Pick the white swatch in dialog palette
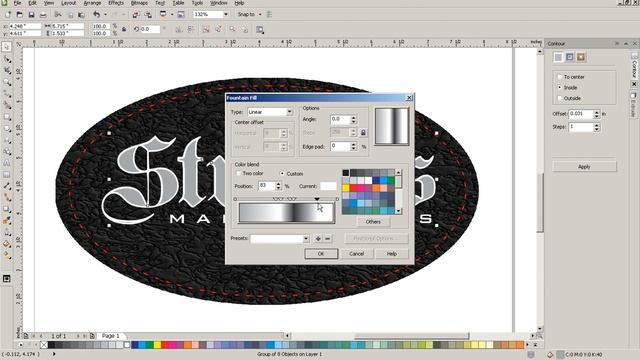The height and width of the screenshot is (360, 640). coord(368,180)
